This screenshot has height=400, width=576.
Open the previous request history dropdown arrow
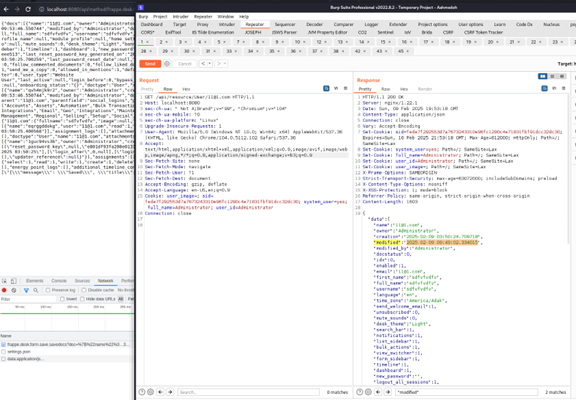click(210, 64)
